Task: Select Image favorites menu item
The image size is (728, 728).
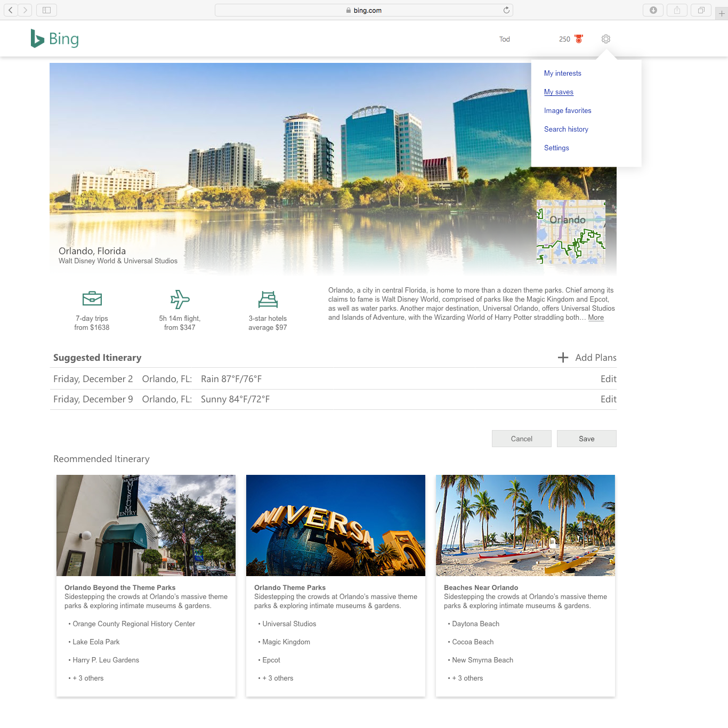Action: coord(568,111)
